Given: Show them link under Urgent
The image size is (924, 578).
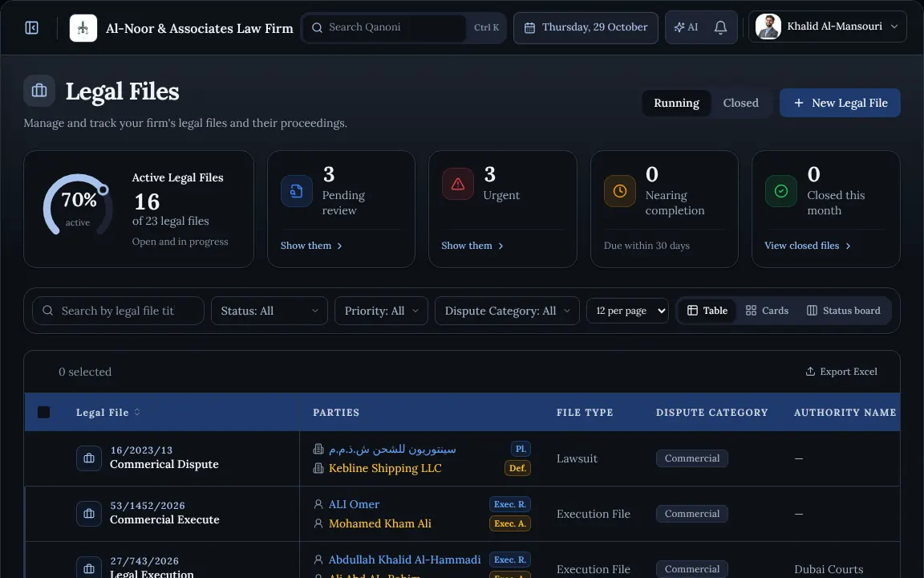Looking at the screenshot, I should click(x=472, y=246).
